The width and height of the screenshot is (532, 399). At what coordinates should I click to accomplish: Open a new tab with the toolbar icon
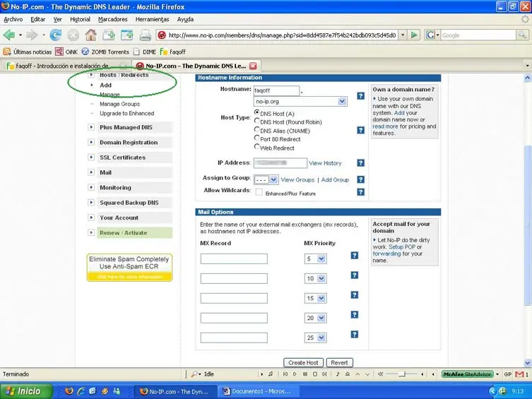pyautogui.click(x=109, y=35)
